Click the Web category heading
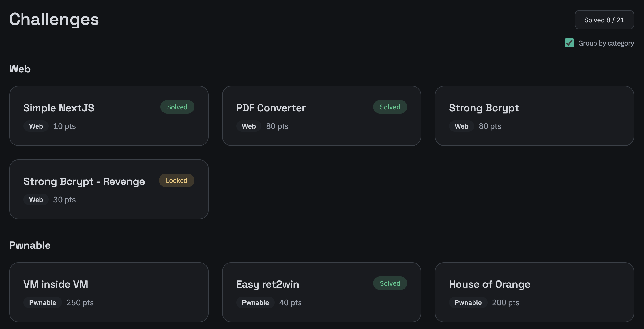The width and height of the screenshot is (644, 329). pyautogui.click(x=20, y=69)
